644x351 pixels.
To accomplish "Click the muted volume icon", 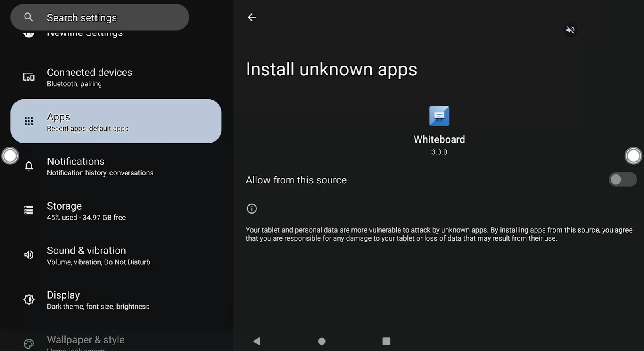I will [x=570, y=30].
